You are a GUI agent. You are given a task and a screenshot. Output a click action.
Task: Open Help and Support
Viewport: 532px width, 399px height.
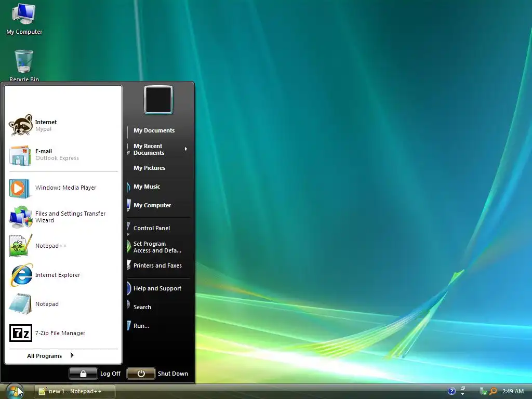pos(158,288)
